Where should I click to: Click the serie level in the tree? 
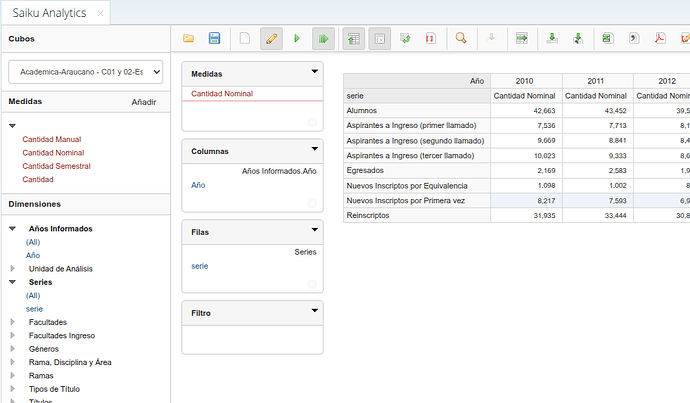(x=34, y=309)
